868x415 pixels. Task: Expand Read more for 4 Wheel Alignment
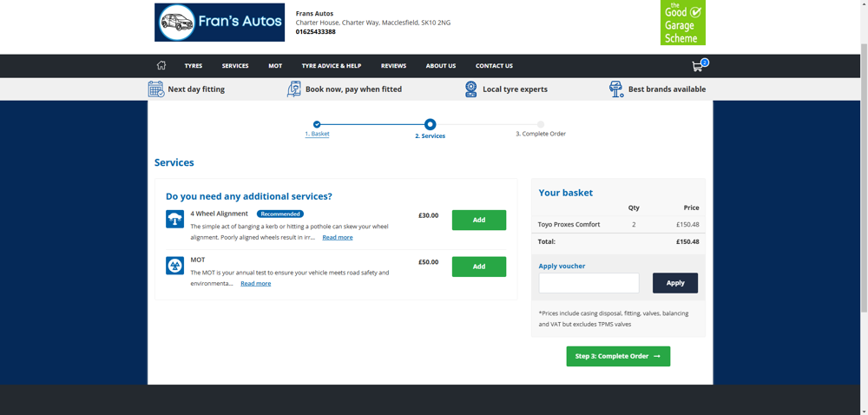[338, 237]
